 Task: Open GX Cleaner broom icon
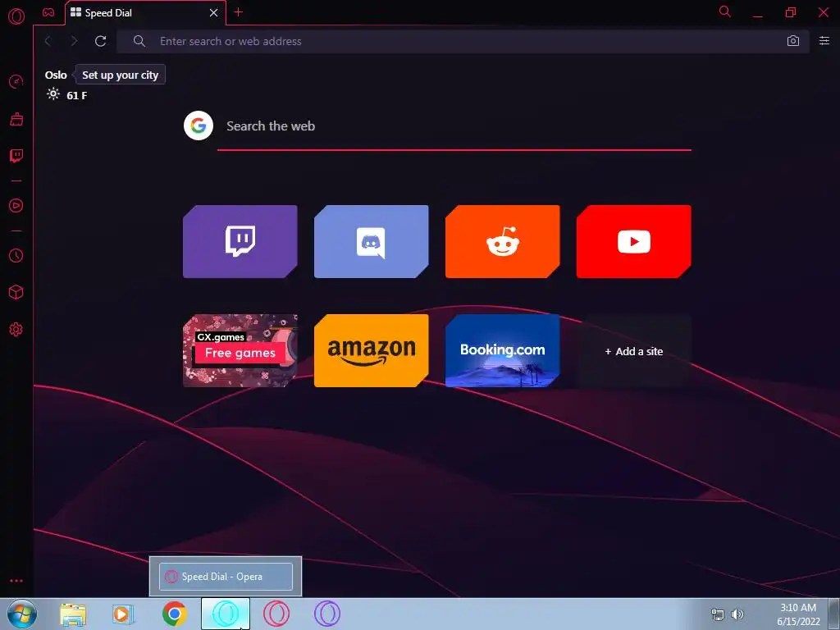pyautogui.click(x=16, y=119)
